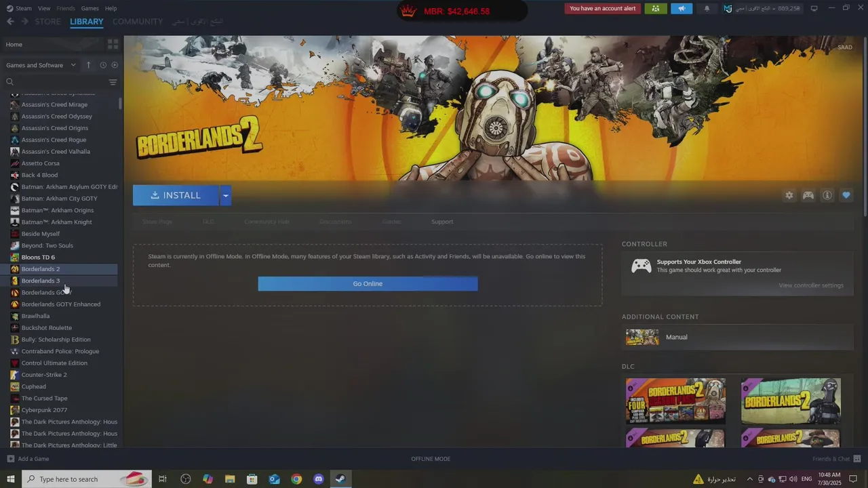
Task: Open Discord from the taskbar
Action: click(319, 479)
